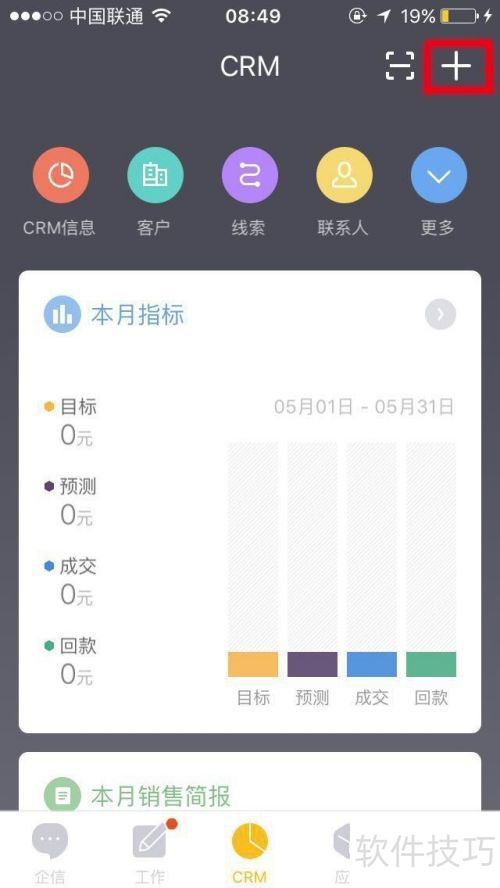This screenshot has height=888, width=500.
Task: Tap the 05月01日 - 05月31日 date range
Action: point(364,407)
